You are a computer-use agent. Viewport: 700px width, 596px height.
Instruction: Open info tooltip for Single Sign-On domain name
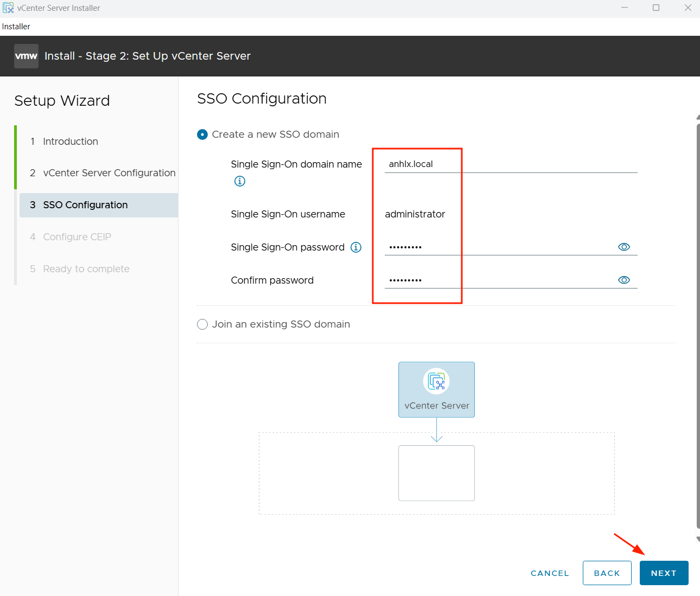coord(240,181)
